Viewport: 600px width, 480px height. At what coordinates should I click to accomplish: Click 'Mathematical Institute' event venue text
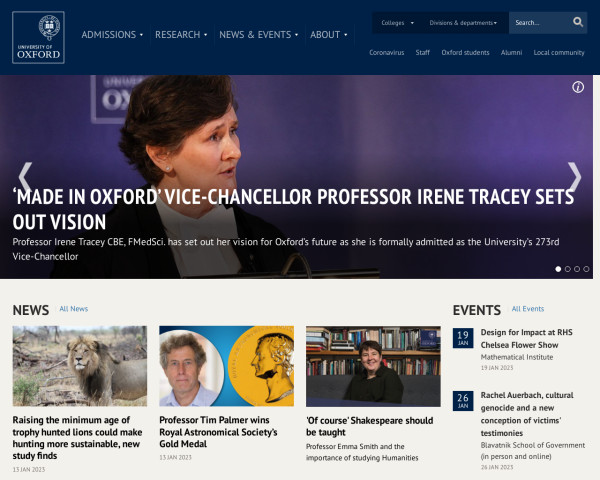click(x=517, y=357)
